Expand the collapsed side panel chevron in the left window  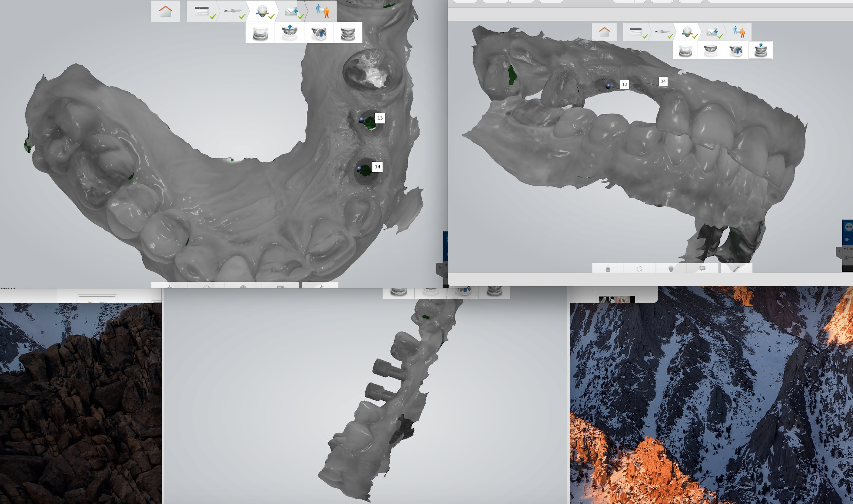click(440, 268)
